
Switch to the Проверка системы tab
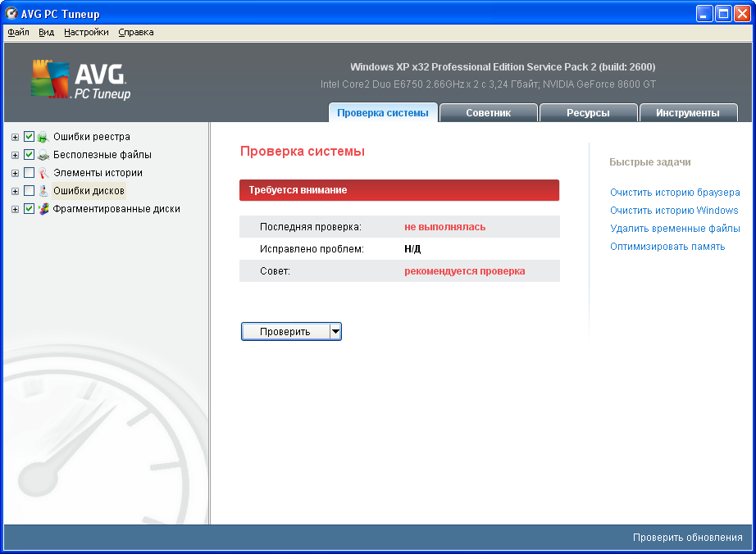point(383,113)
